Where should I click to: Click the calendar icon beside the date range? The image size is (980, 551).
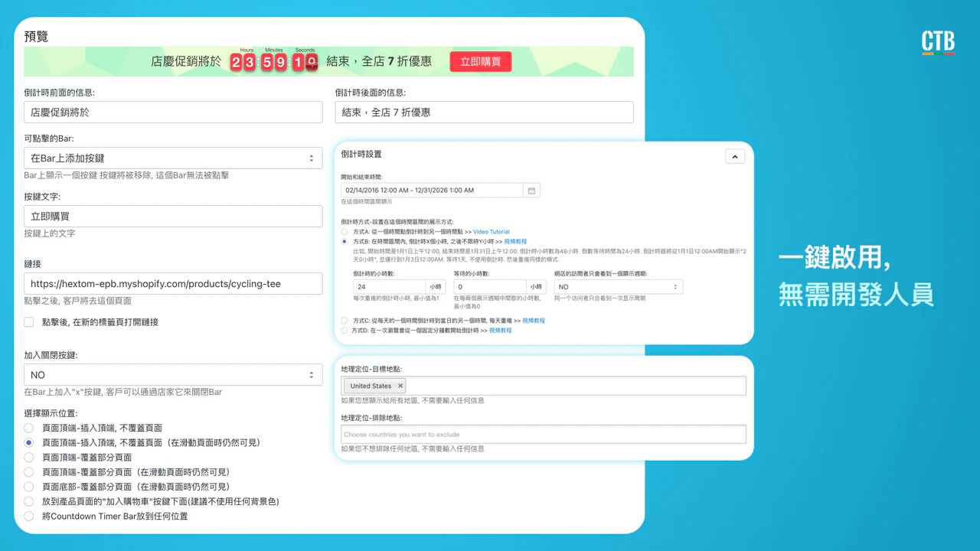click(x=531, y=190)
